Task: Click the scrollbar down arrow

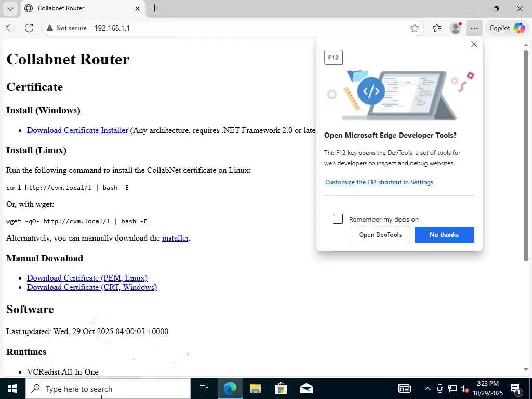Action: click(x=526, y=369)
